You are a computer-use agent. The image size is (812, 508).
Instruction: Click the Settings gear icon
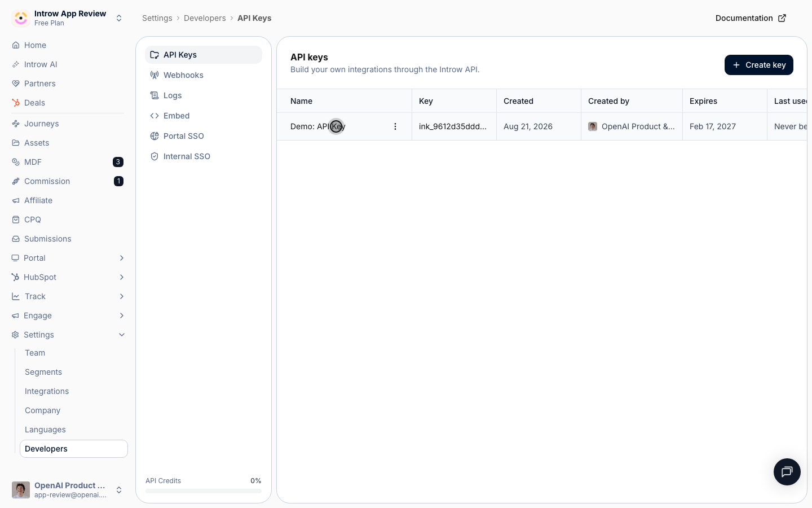tap(15, 335)
